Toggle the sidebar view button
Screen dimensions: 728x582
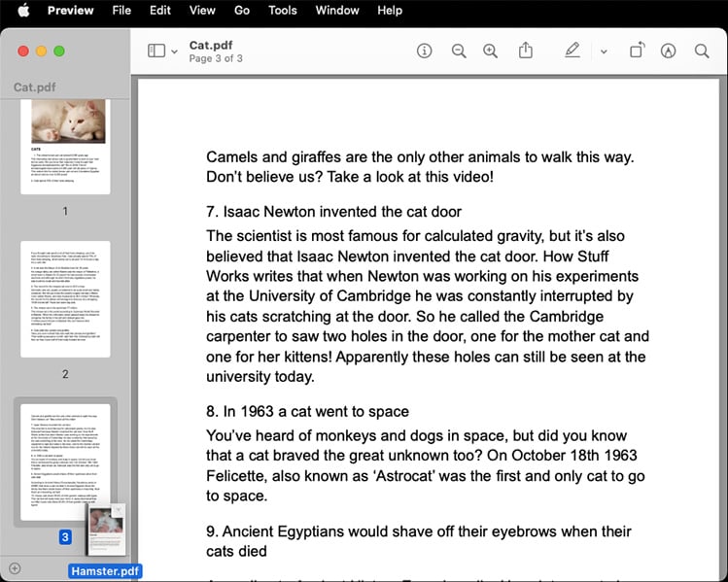tap(156, 51)
